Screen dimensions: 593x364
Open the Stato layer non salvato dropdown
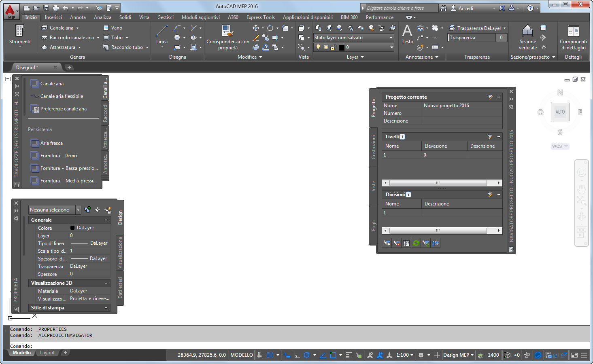click(353, 38)
